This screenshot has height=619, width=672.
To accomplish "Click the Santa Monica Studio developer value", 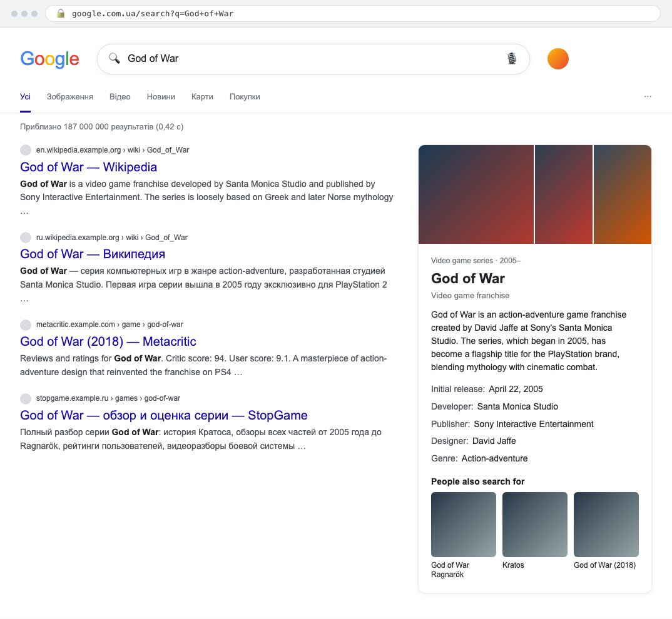I will pyautogui.click(x=517, y=406).
